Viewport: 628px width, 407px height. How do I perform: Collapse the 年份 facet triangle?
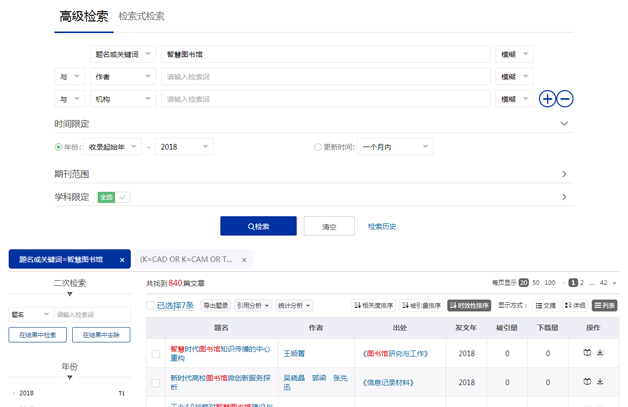pos(70,377)
